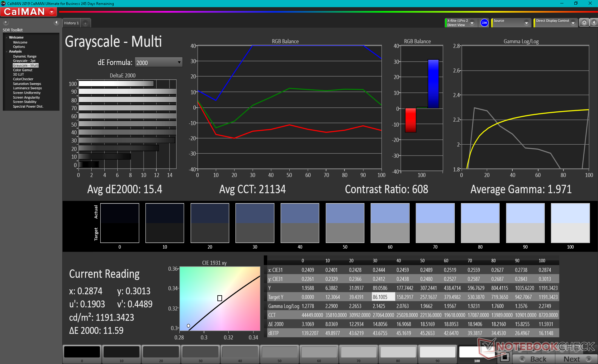Expand the X-Rite i1Pro 2 meter dropdown
This screenshot has width=598, height=364.
[472, 23]
